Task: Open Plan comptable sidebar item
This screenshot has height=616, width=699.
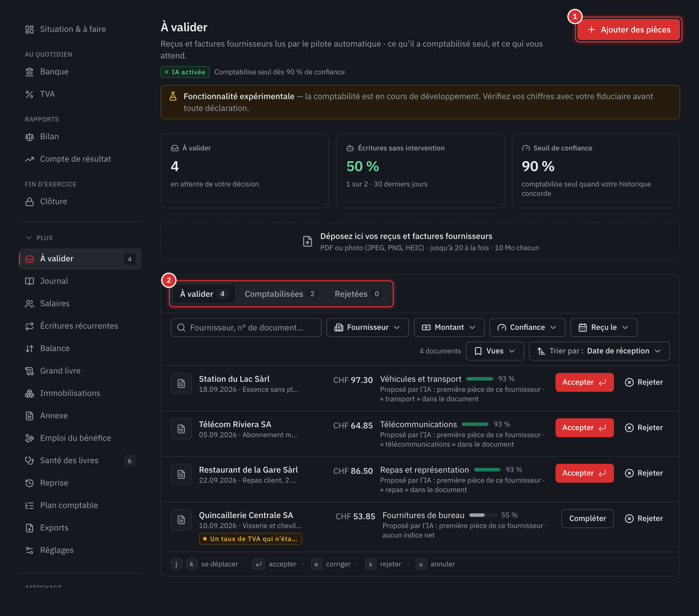Action: coord(80,505)
